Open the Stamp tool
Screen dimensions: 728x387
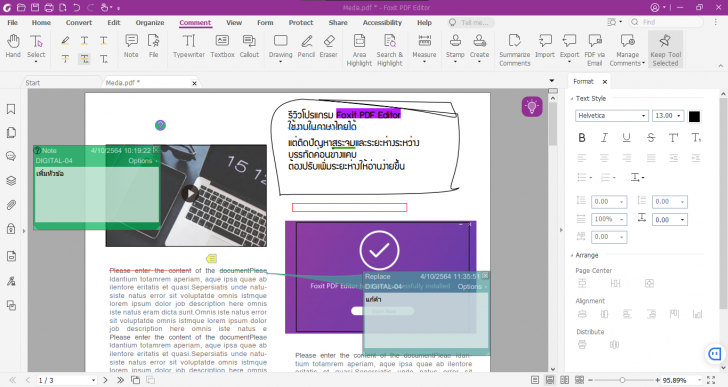(455, 47)
